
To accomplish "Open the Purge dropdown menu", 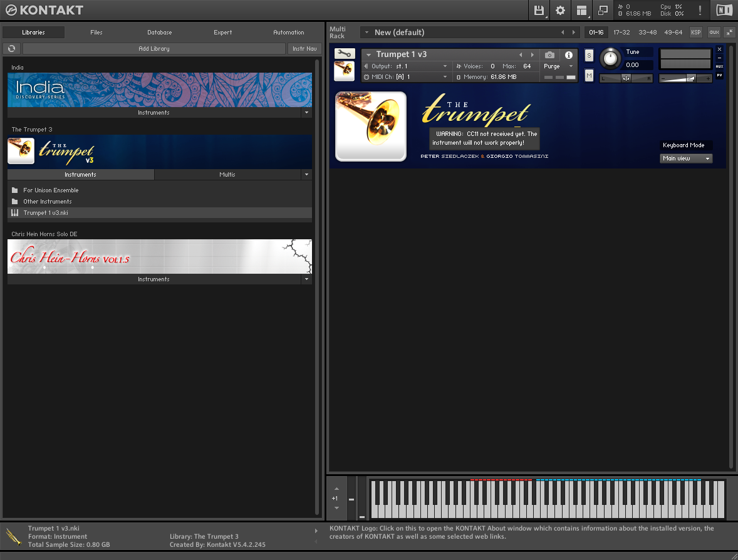I will 571,66.
